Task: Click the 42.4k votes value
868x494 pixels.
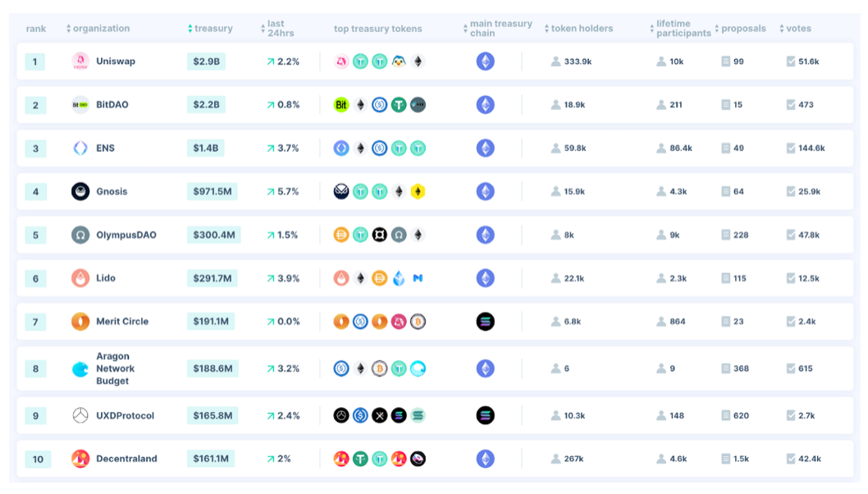Action: [810, 459]
